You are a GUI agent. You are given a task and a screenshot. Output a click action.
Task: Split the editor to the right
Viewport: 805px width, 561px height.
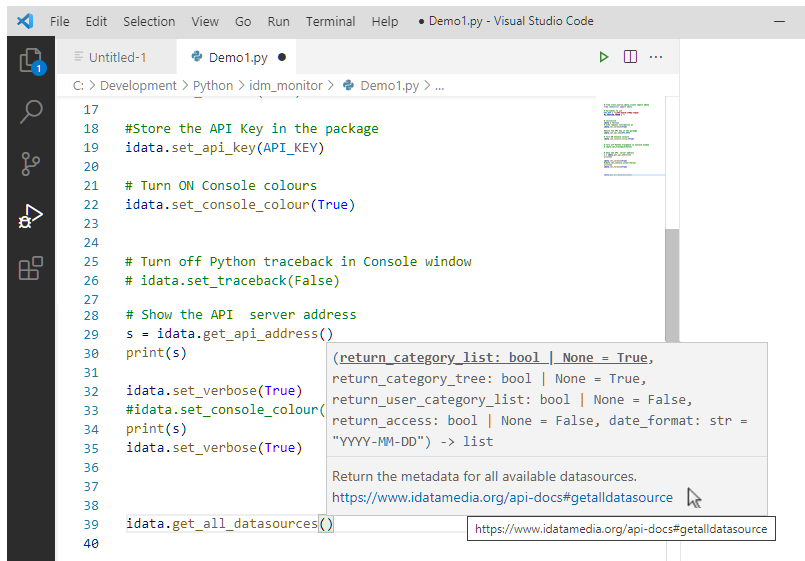630,57
